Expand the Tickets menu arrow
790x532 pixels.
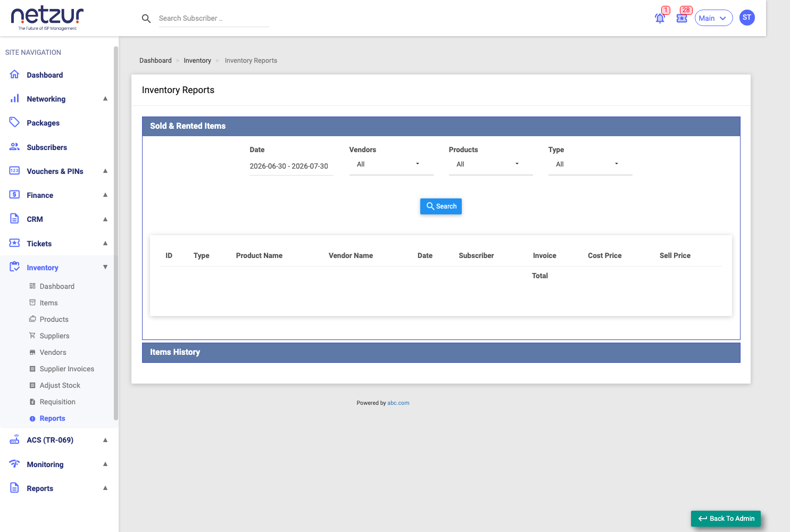click(105, 243)
